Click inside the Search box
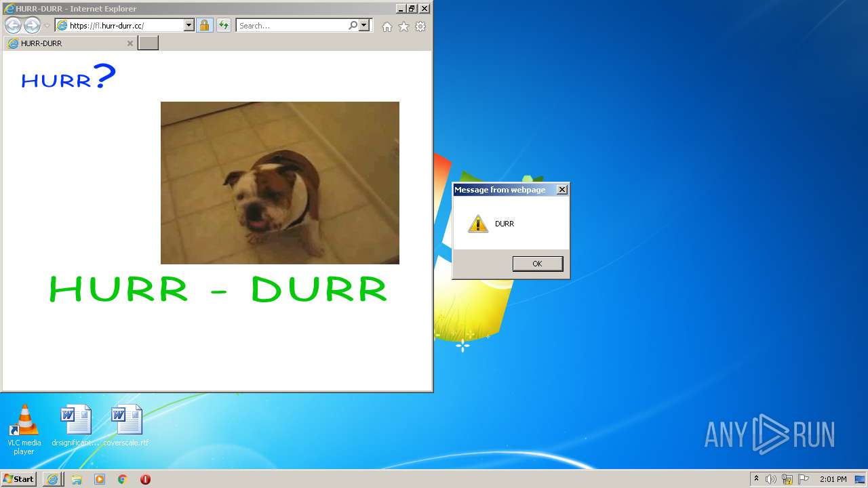Image resolution: width=868 pixels, height=488 pixels. tap(292, 26)
